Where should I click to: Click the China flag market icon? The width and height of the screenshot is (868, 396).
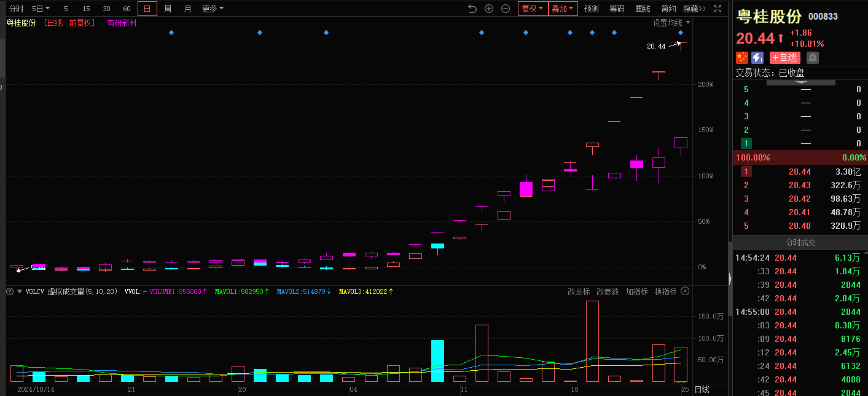click(742, 58)
